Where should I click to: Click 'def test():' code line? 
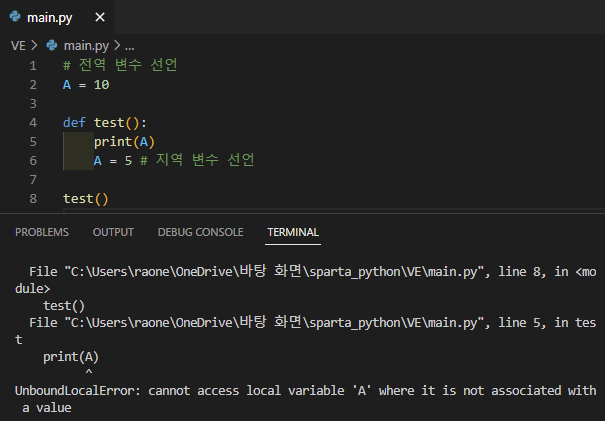tap(105, 122)
